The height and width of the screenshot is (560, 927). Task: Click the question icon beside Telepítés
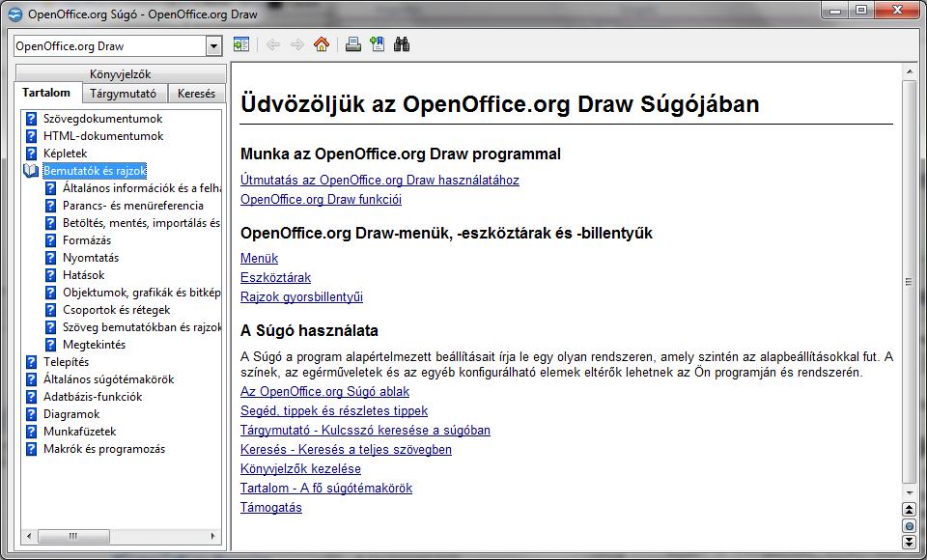(x=31, y=362)
